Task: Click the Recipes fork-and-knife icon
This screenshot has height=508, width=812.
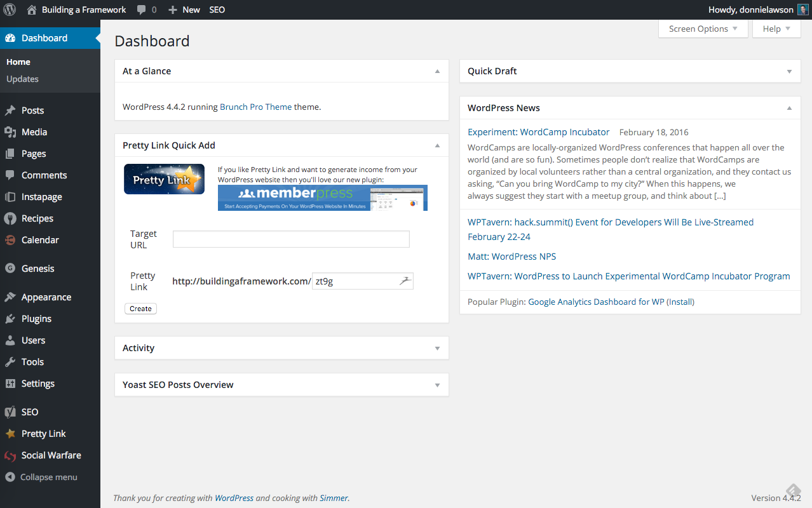Action: [x=10, y=218]
